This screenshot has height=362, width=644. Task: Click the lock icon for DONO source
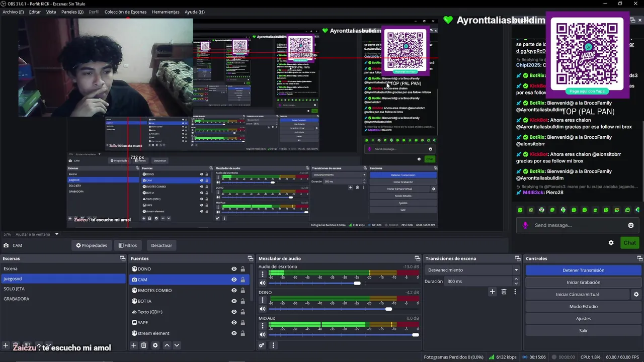tap(243, 269)
